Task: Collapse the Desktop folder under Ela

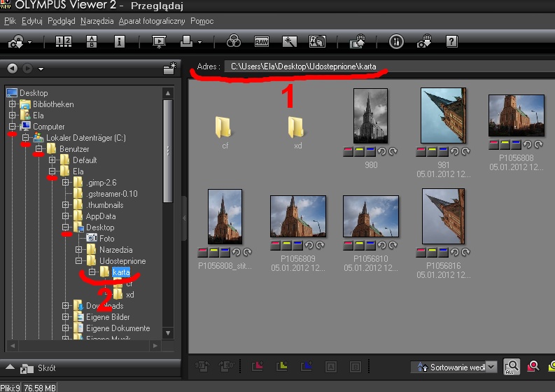Action: (64, 227)
